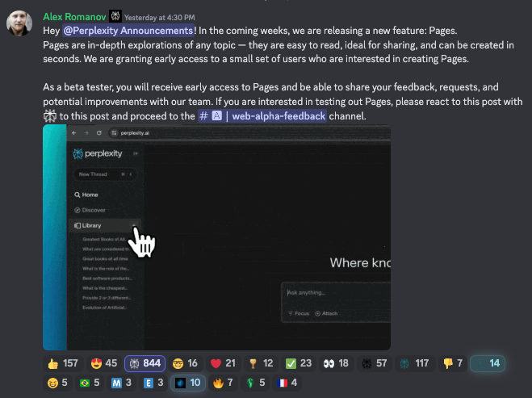Click the France flag reaction
This screenshot has width=532, height=398.
pyautogui.click(x=288, y=383)
